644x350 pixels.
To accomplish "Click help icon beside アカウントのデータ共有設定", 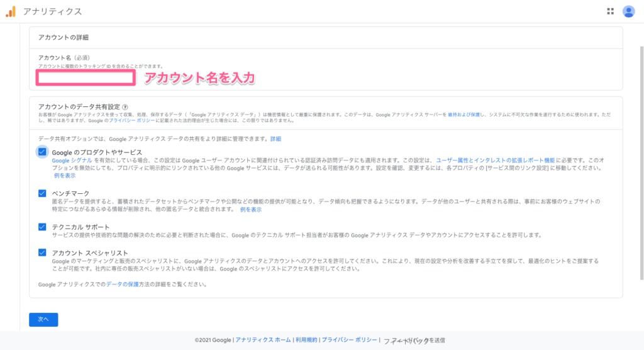I will click(x=126, y=108).
